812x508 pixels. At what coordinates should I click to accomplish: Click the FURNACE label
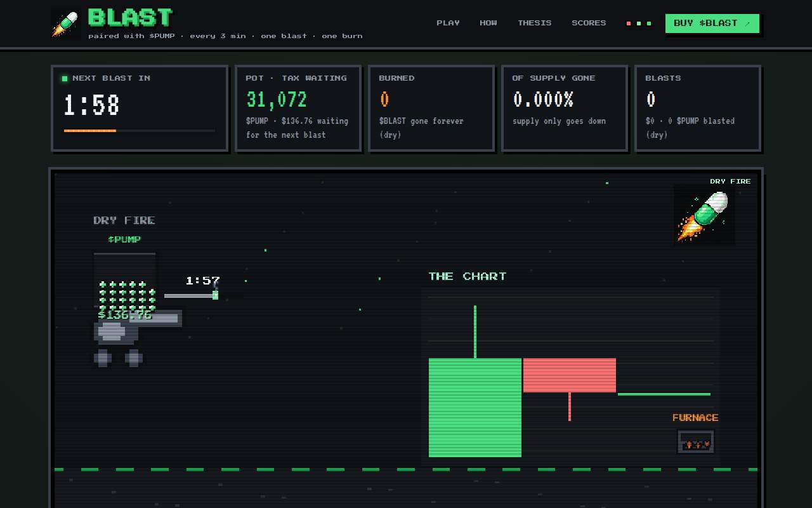pyautogui.click(x=695, y=418)
